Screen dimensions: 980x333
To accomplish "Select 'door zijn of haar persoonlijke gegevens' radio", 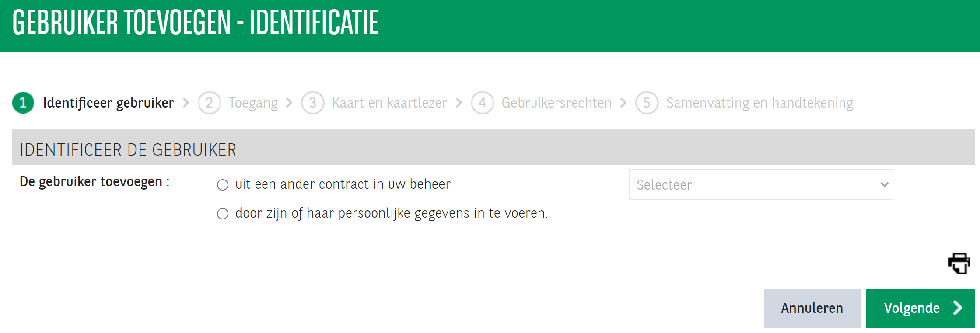I will tap(223, 214).
